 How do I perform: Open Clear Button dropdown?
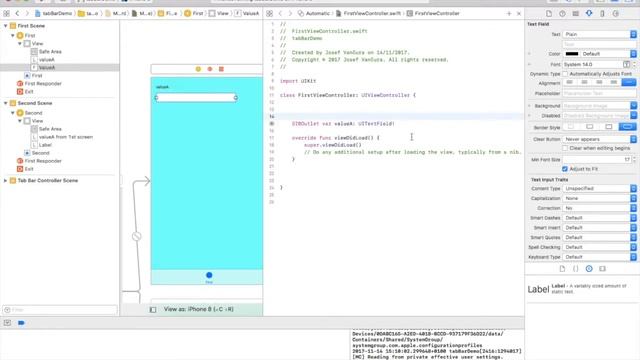point(600,139)
